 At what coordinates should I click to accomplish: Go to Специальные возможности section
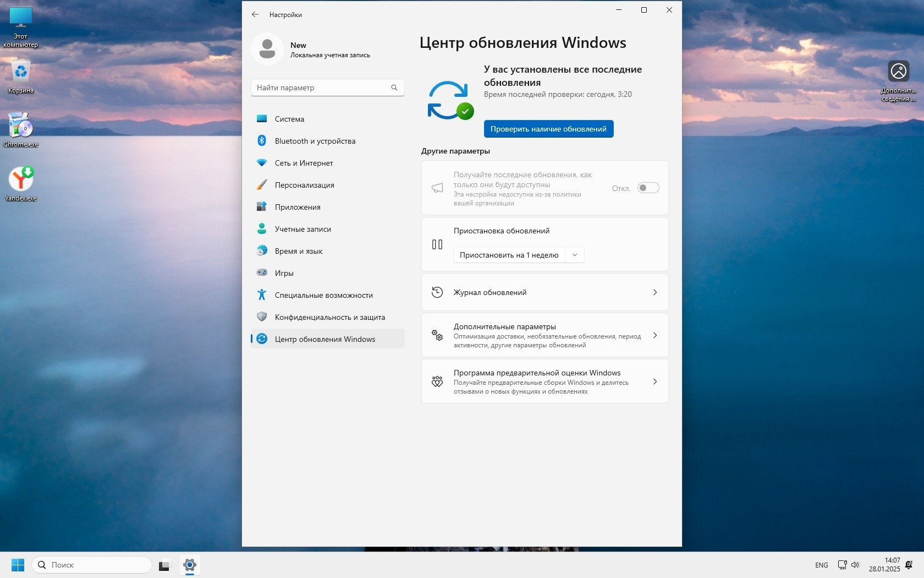[x=323, y=295]
